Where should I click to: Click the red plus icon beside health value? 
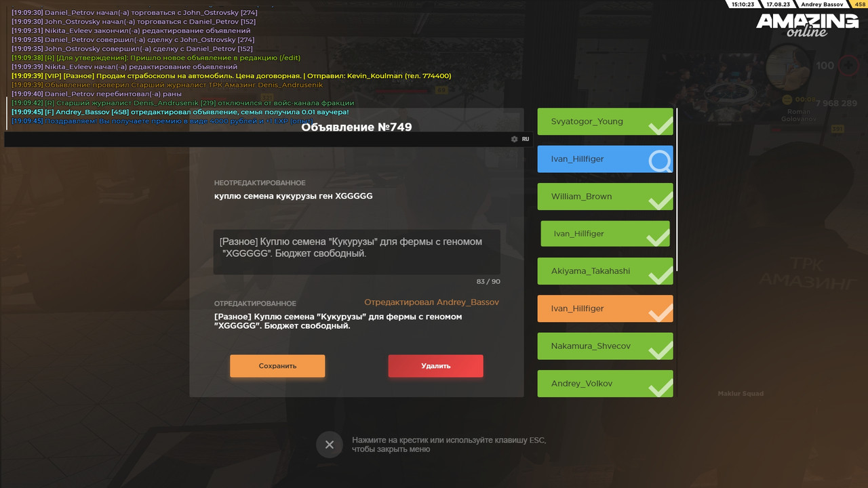click(x=848, y=66)
